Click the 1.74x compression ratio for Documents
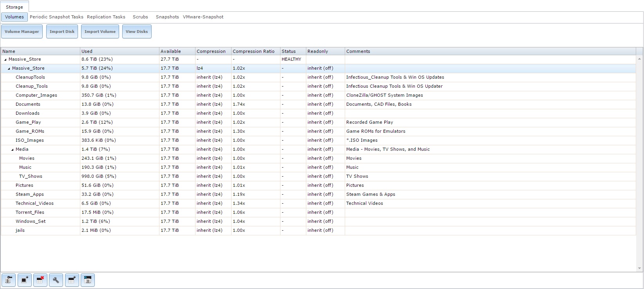 [239, 105]
